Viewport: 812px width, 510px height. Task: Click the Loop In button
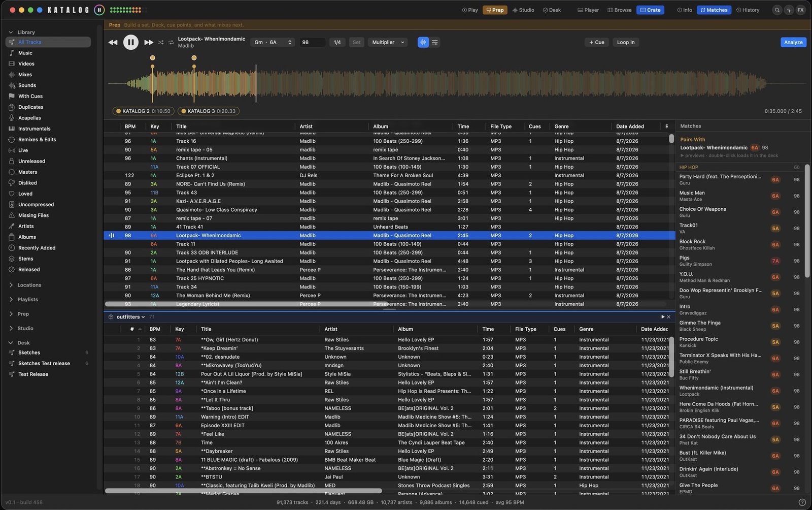626,42
